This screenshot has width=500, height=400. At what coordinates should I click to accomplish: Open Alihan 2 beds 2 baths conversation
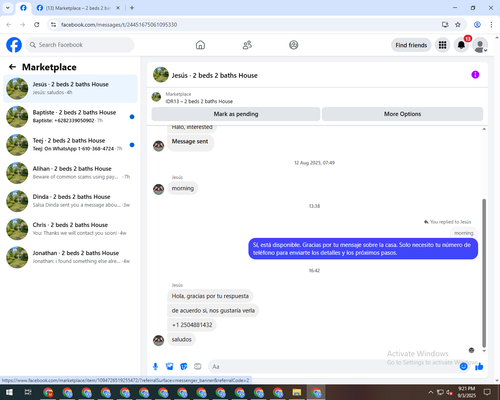[70, 173]
